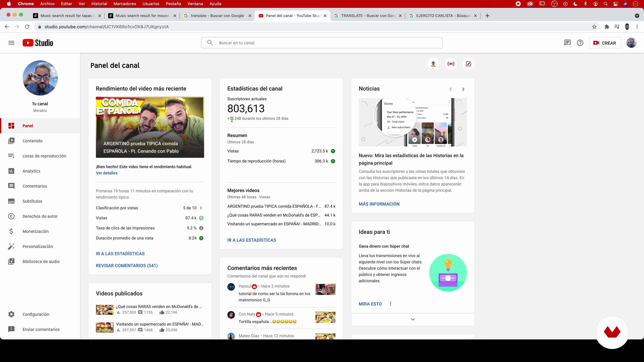Bookmark page with the star icon
Screen dimensions: 644x362
[x=594, y=27]
